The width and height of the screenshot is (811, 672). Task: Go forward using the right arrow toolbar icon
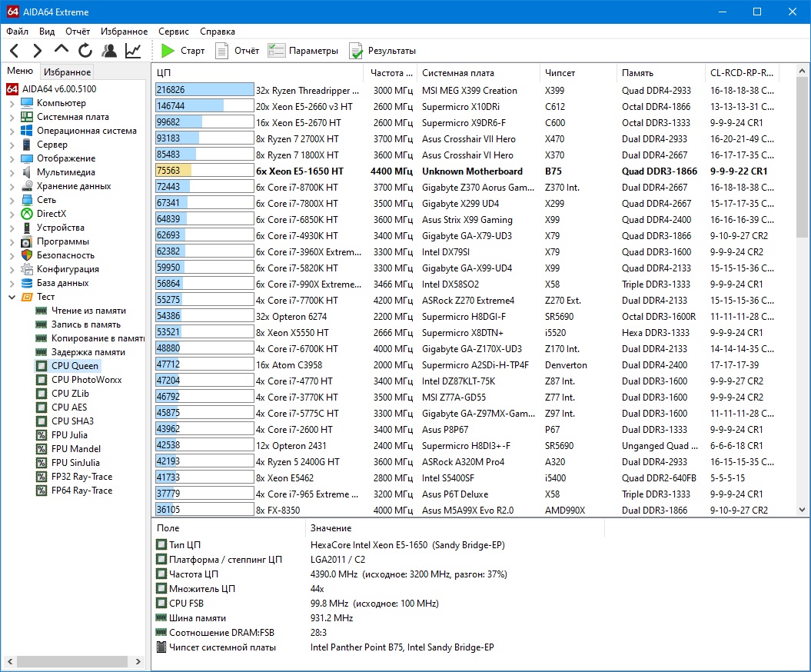click(37, 51)
